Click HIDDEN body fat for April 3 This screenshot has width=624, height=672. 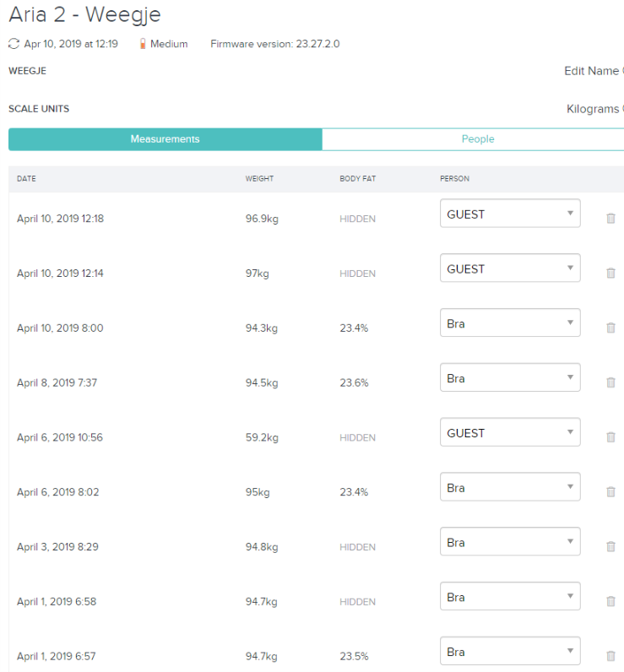tap(357, 547)
